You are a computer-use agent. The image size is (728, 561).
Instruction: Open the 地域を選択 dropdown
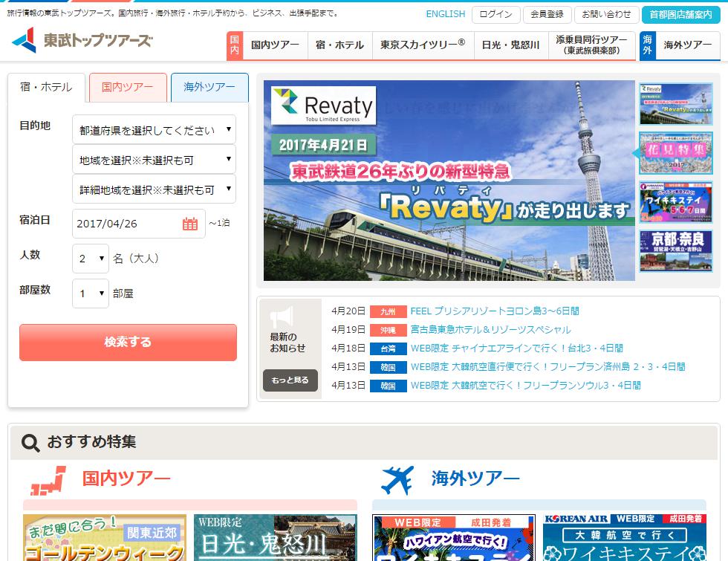pyautogui.click(x=155, y=159)
